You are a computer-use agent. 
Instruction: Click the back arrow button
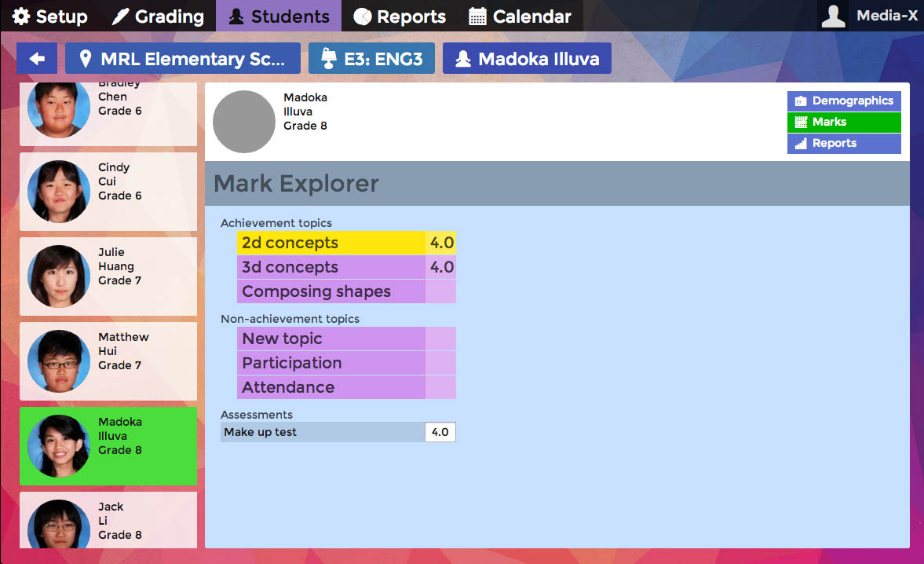[x=37, y=59]
